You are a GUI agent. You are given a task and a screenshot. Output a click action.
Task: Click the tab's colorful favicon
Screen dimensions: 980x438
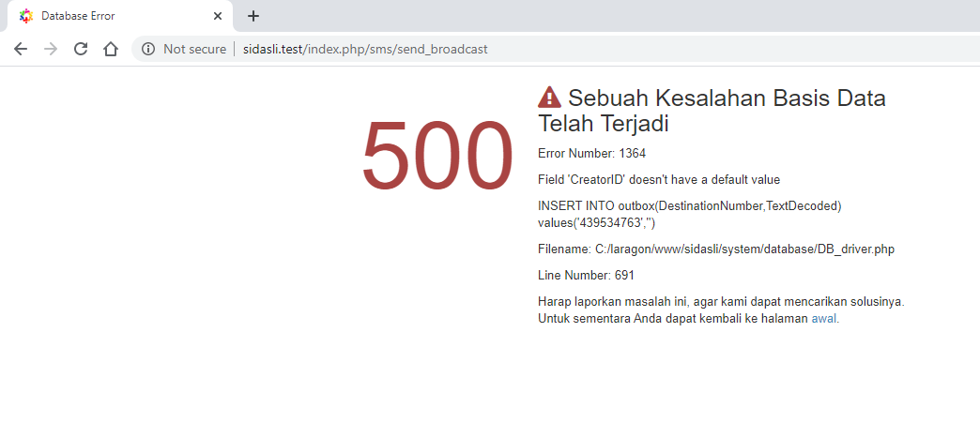point(25,16)
